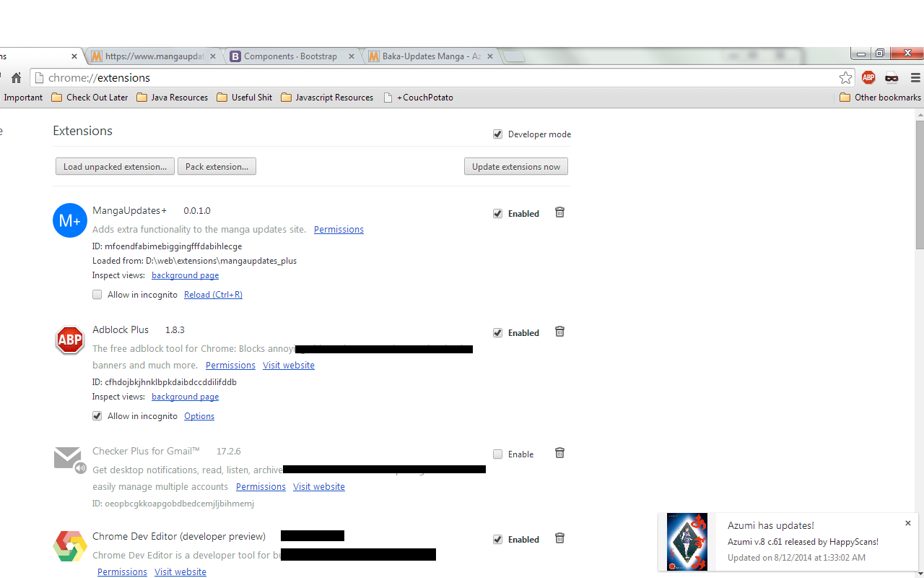
Task: Switch to the mangaupdates.com tab
Action: pos(153,56)
